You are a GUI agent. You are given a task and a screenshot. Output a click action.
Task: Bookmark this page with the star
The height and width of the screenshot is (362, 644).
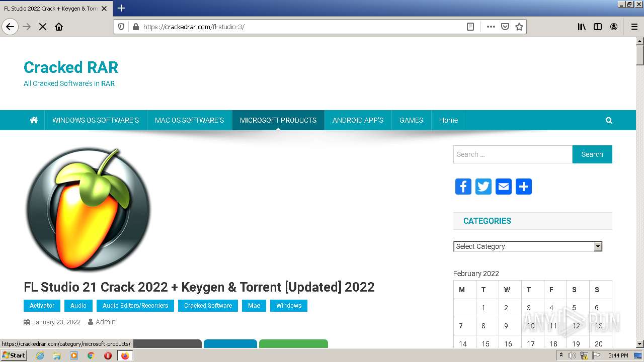pos(519,27)
